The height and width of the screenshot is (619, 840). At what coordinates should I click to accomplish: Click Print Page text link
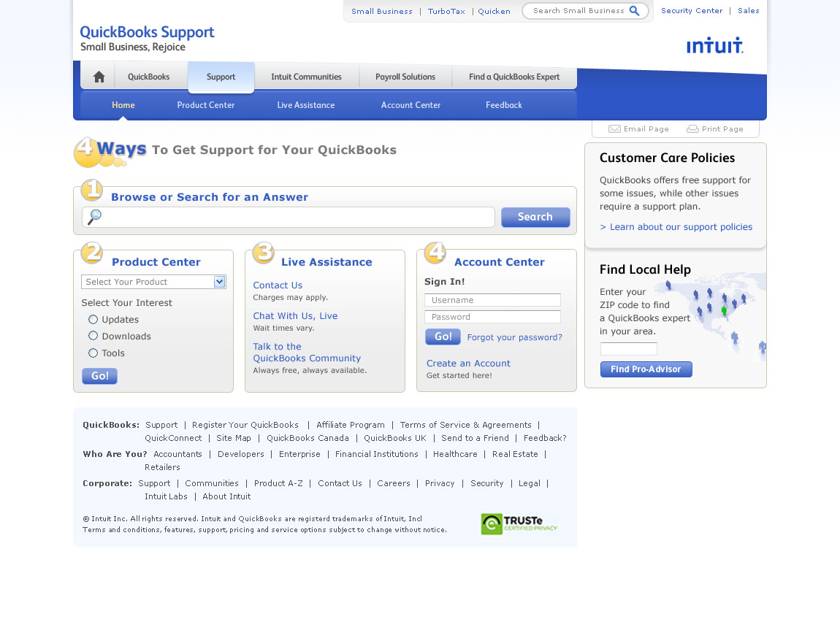[x=722, y=129]
